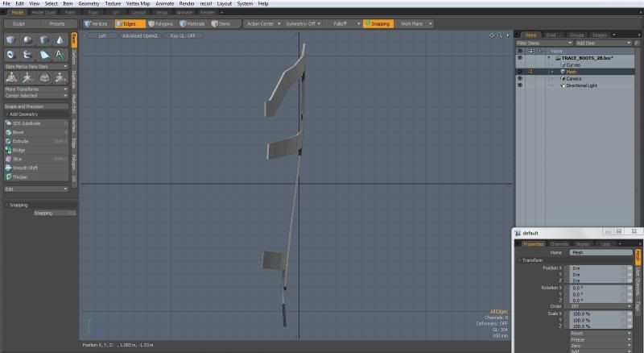Viewport: 644px width, 353px height.
Task: Select the Thicken tool
Action: [x=36, y=177]
